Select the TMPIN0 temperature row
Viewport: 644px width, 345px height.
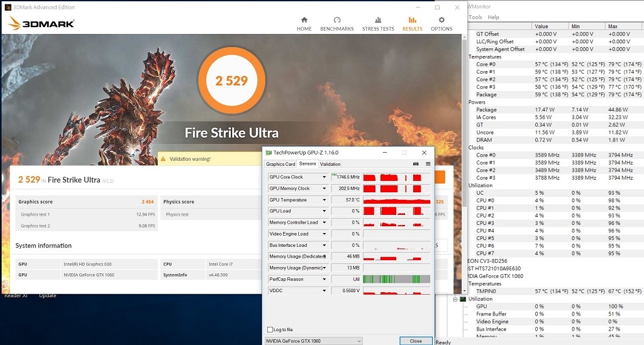click(x=556, y=291)
